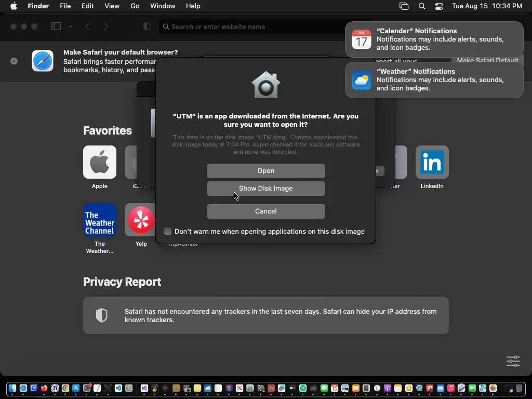The width and height of the screenshot is (532, 399).
Task: Click the Safari forward arrow
Action: pos(106,26)
